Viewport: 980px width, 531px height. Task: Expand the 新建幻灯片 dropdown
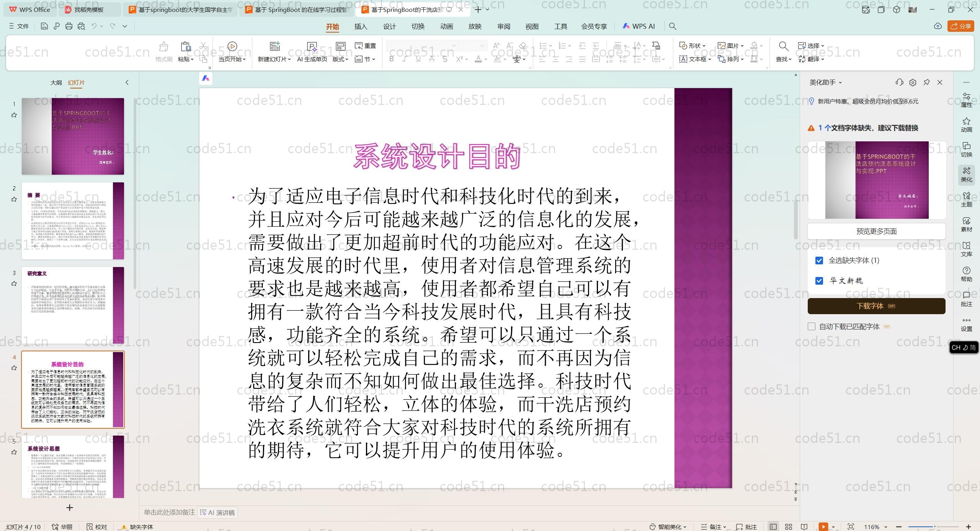coord(289,59)
